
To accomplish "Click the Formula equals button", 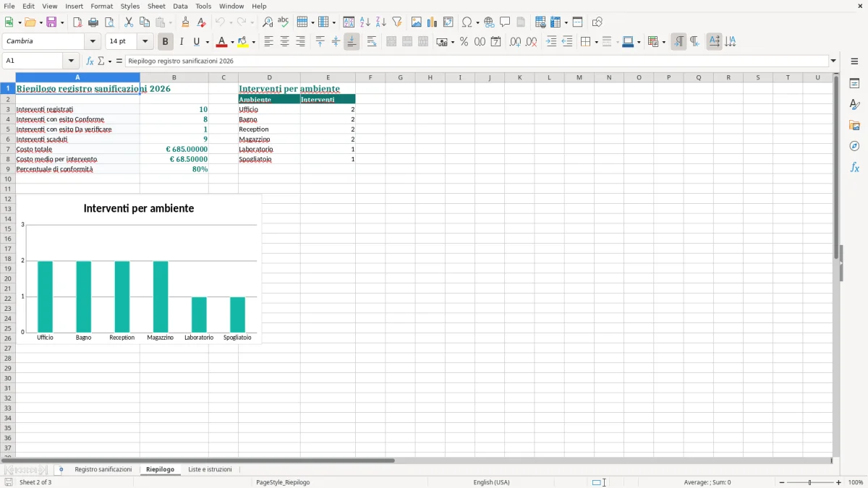I will (x=119, y=61).
